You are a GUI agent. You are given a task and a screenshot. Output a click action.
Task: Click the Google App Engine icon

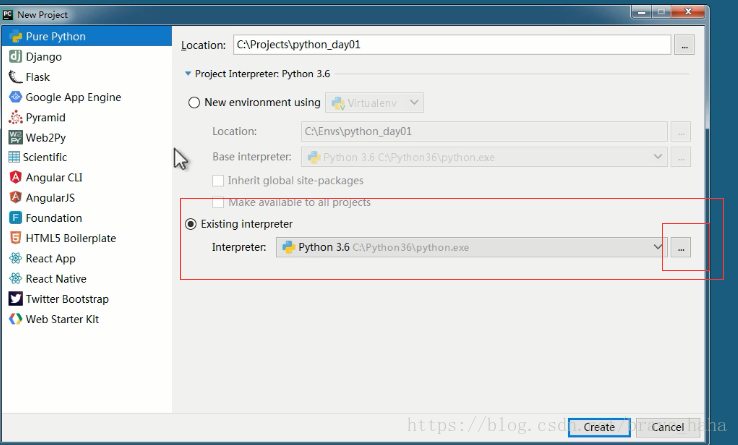(16, 97)
